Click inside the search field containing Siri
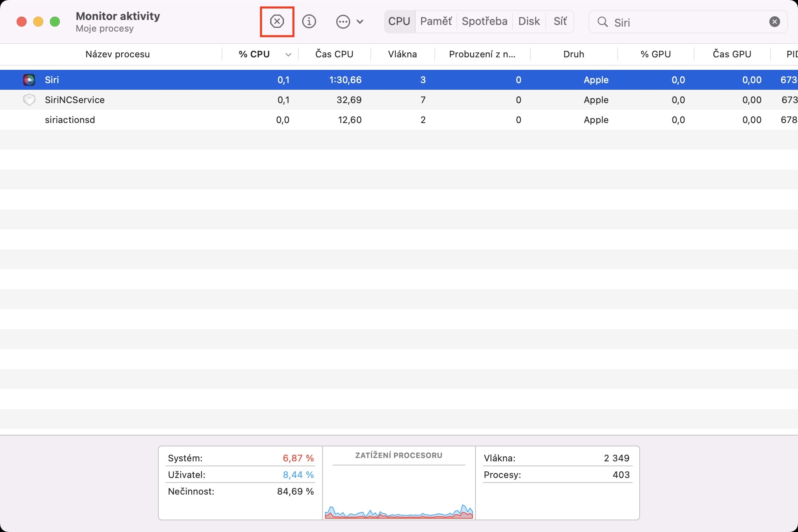This screenshot has width=798, height=532. coord(686,22)
